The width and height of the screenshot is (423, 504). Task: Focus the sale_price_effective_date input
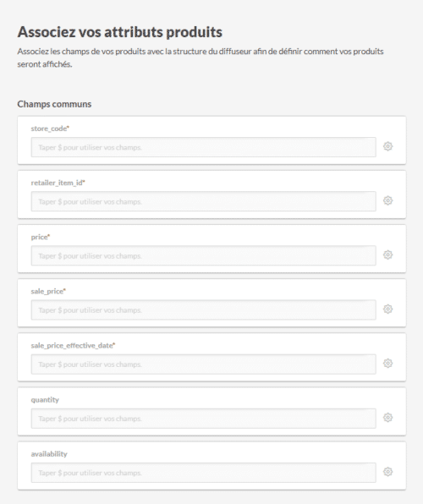pyautogui.click(x=203, y=364)
